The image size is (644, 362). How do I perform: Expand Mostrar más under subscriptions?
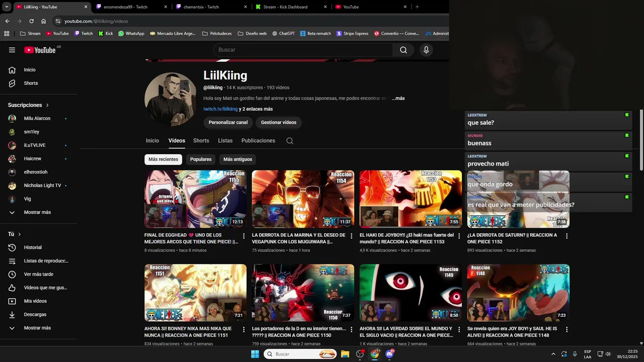click(38, 212)
